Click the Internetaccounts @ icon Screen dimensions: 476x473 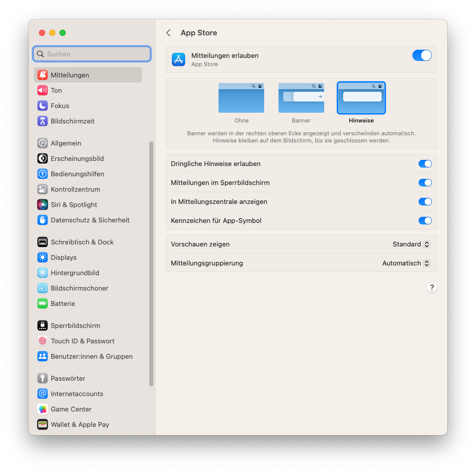tap(43, 394)
